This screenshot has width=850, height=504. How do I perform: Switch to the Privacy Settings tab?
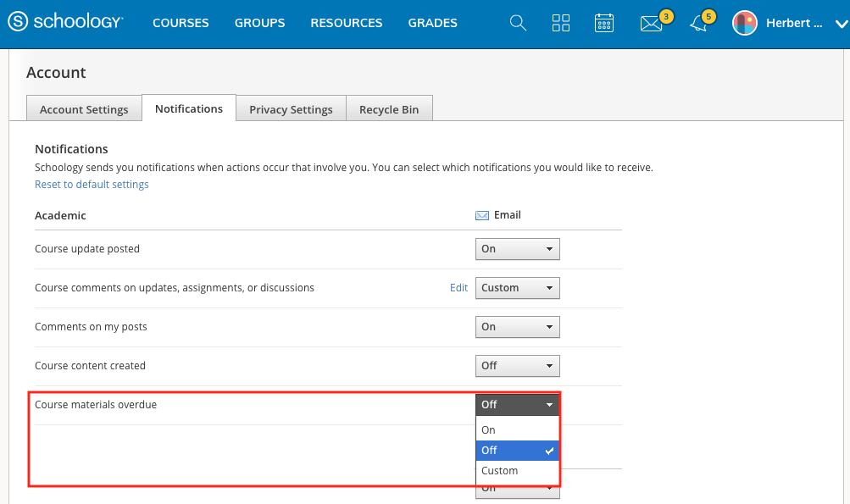pos(291,109)
